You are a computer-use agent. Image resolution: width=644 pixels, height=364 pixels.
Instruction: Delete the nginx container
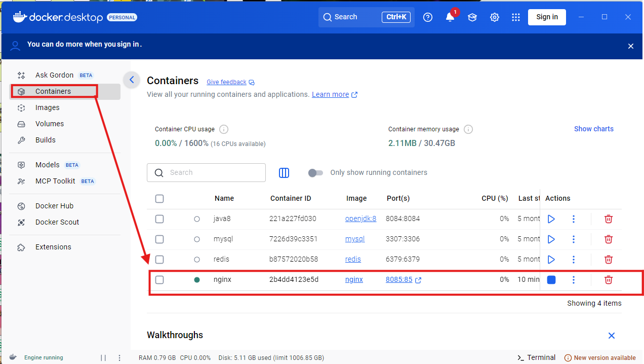click(x=609, y=280)
